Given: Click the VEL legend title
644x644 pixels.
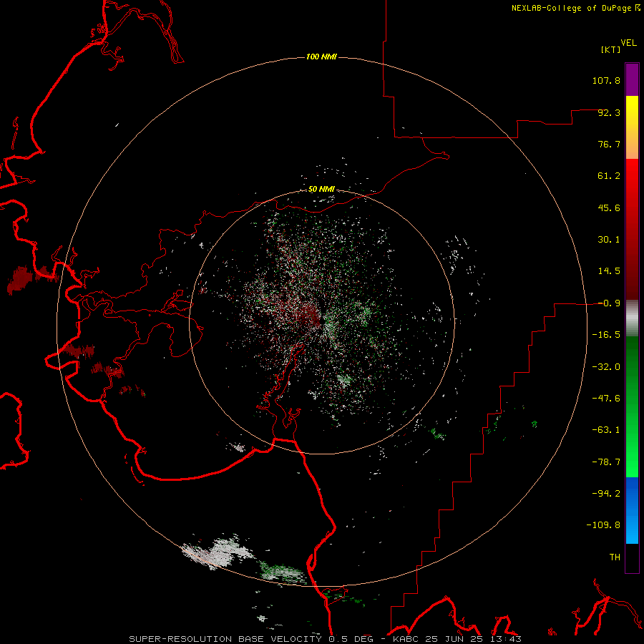Looking at the screenshot, I should tap(628, 43).
